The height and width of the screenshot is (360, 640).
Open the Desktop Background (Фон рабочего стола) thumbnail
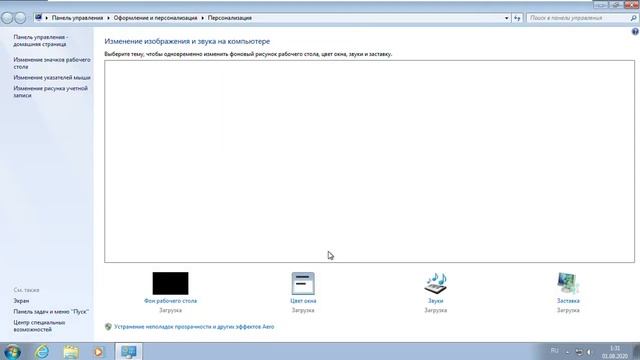coord(170,283)
